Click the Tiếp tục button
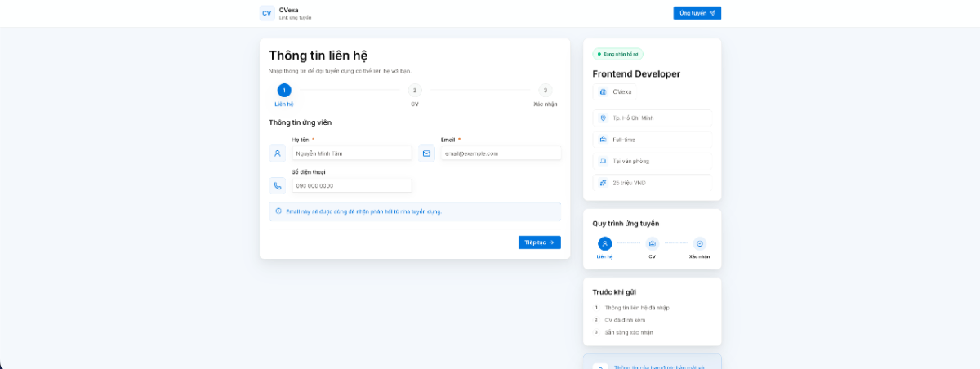This screenshot has height=369, width=980. point(539,242)
